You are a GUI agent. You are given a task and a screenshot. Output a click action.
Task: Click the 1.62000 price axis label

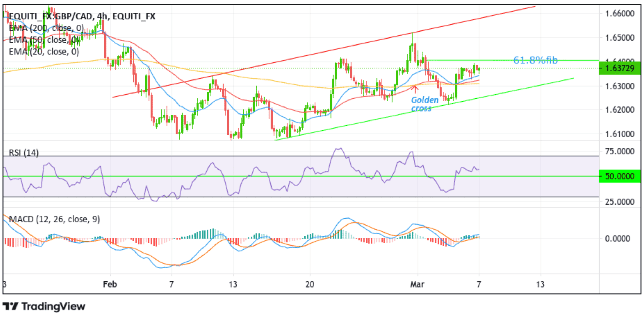tap(620, 110)
